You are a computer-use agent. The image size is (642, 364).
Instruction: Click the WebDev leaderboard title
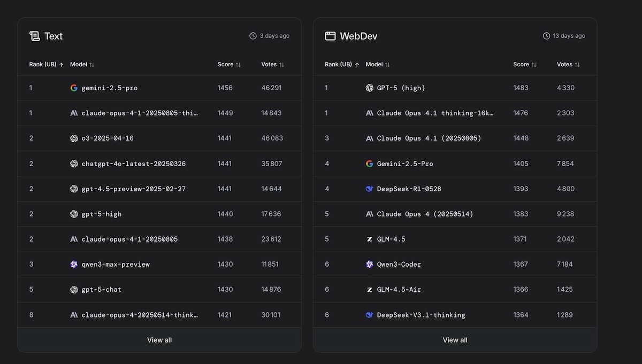(x=358, y=36)
